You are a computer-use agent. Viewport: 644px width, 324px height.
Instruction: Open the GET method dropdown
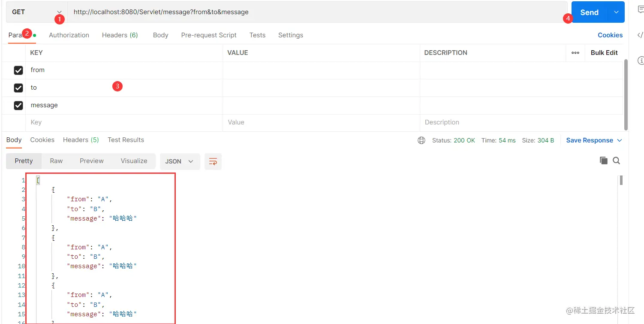point(36,12)
